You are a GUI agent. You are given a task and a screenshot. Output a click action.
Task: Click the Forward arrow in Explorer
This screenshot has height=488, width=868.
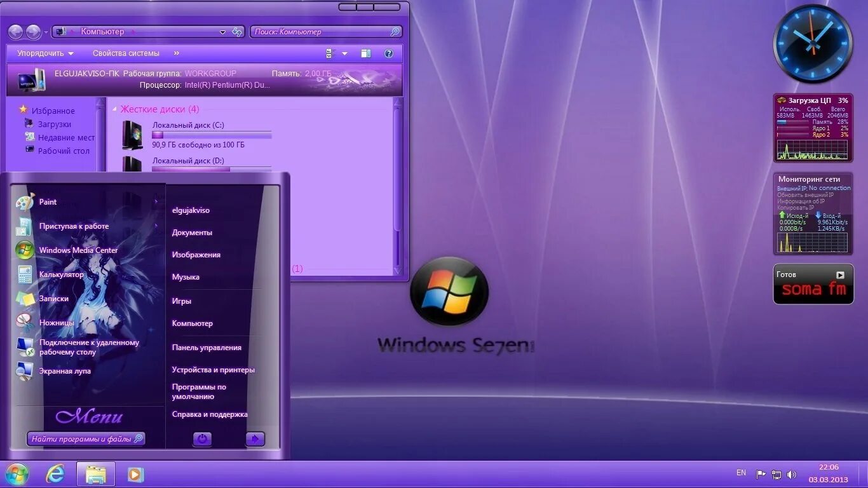(x=33, y=32)
